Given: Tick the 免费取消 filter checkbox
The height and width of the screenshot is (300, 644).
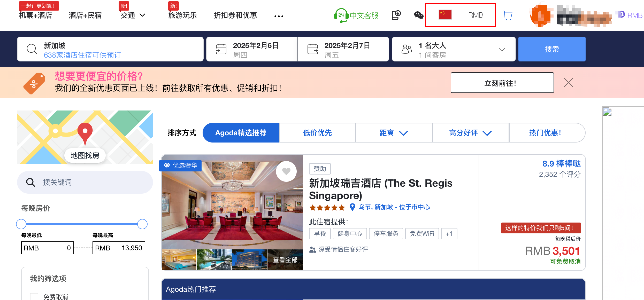Looking at the screenshot, I should (34, 297).
